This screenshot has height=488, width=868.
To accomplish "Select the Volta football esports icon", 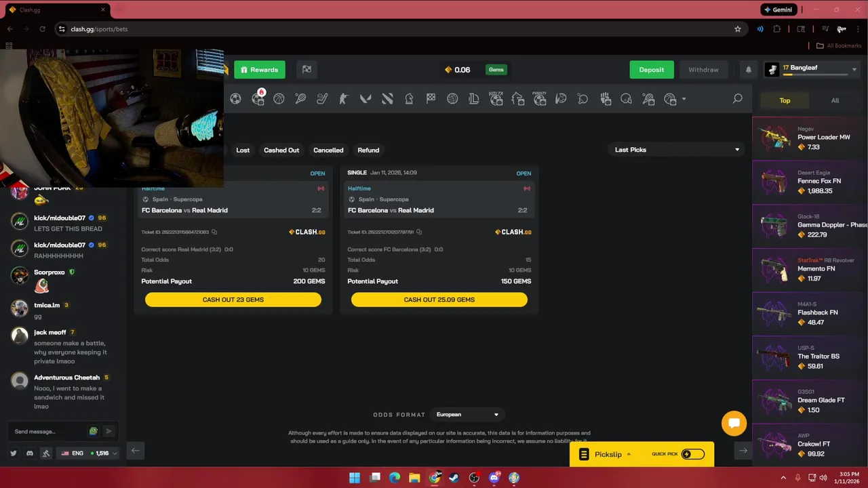I will (496, 99).
